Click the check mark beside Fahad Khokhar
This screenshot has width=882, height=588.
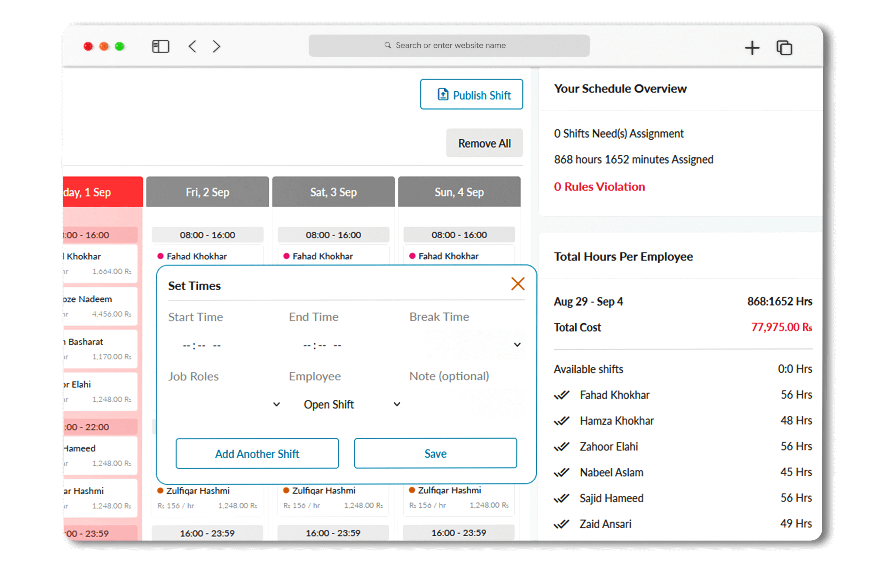coord(562,395)
